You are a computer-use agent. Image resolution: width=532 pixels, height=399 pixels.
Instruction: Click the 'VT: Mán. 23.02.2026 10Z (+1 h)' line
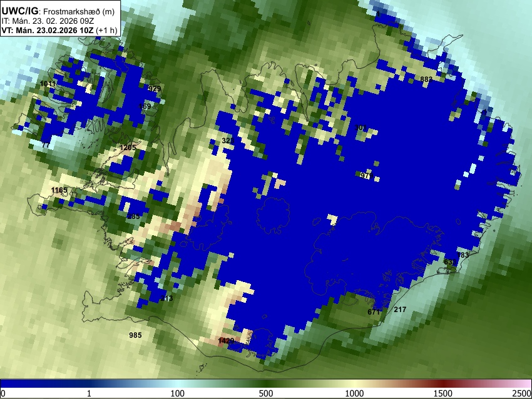(x=59, y=30)
